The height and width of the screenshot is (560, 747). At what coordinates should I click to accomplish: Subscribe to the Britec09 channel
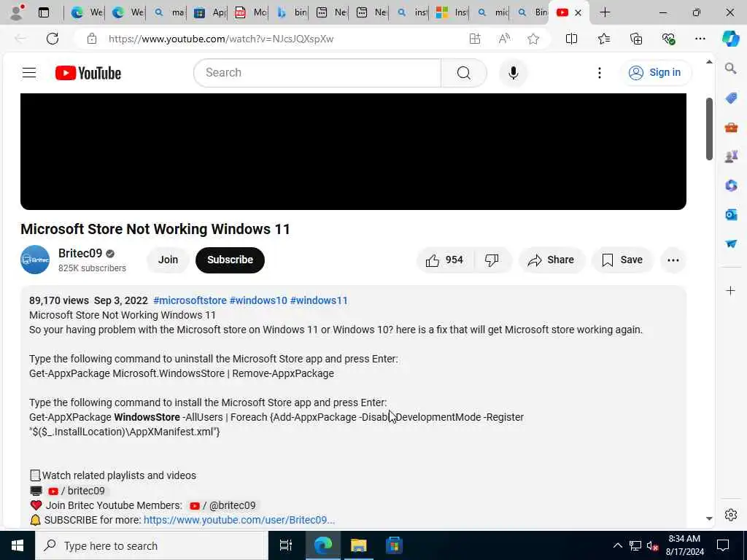[x=230, y=260]
